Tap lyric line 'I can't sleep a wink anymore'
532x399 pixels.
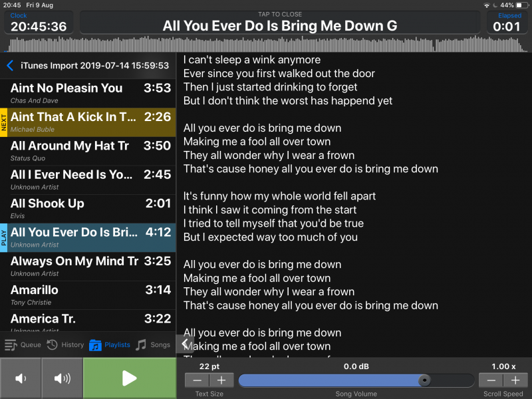click(x=252, y=60)
